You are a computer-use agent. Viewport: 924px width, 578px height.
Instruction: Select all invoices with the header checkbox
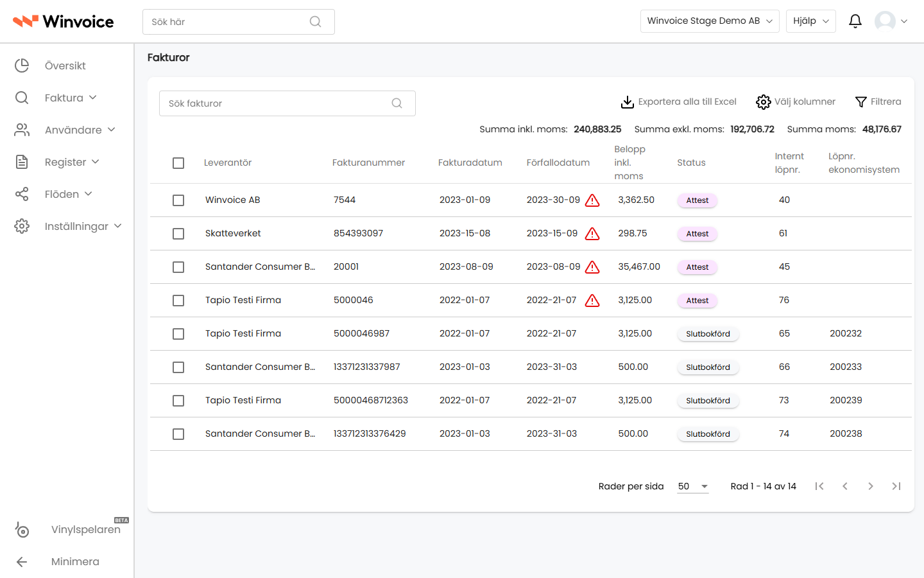[x=178, y=163]
